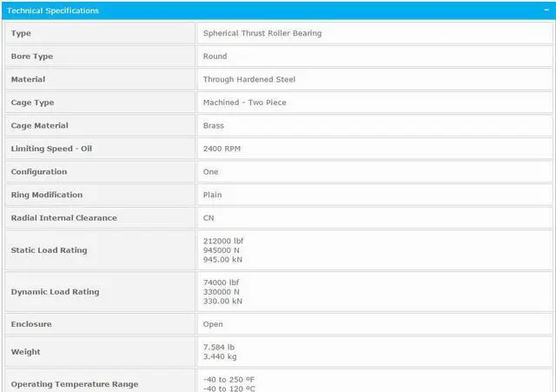The height and width of the screenshot is (392, 556).
Task: Select the Open enclosure value
Action: pos(213,324)
